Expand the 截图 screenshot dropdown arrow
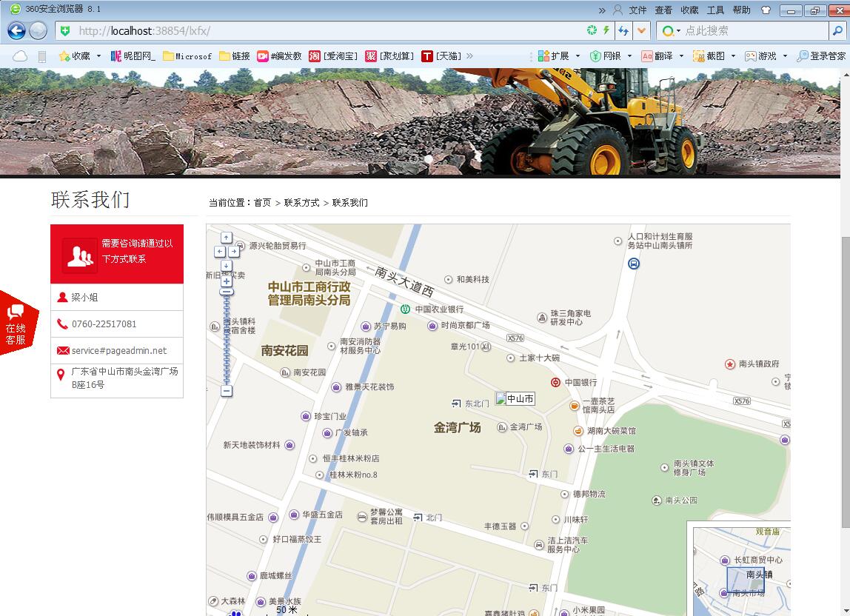 (x=733, y=56)
